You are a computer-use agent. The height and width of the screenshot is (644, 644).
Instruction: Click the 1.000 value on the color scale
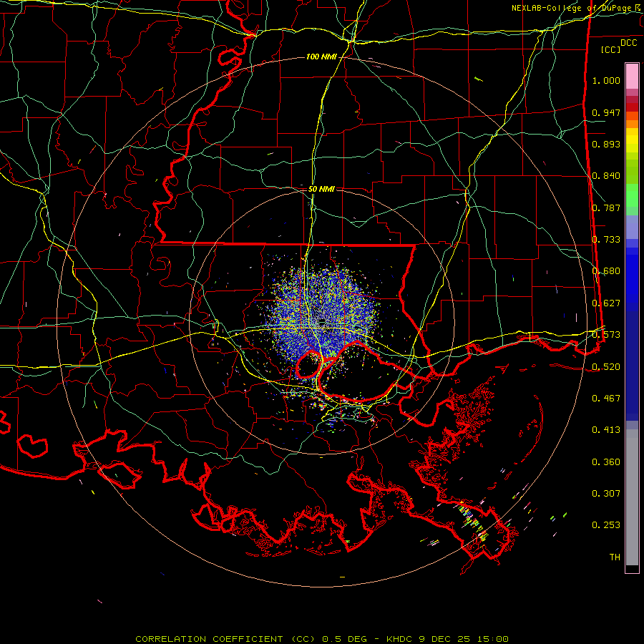tap(606, 80)
